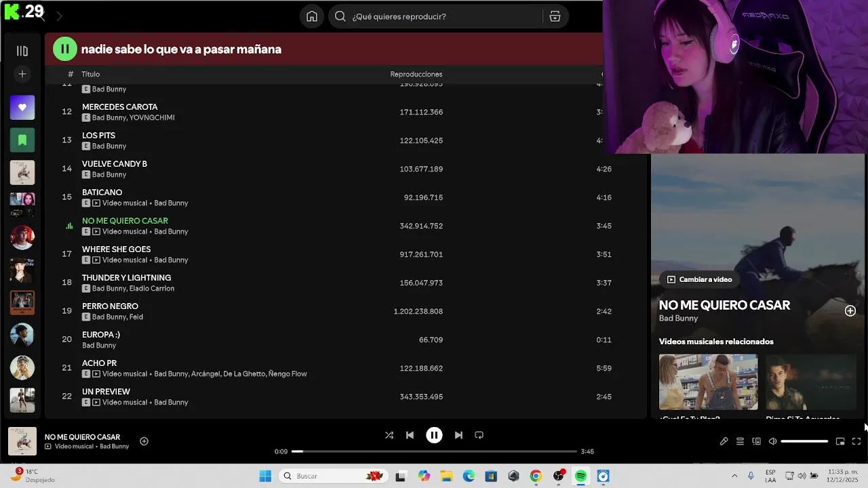The image size is (868, 488).
Task: Open the Connect to a device icon
Action: [756, 441]
